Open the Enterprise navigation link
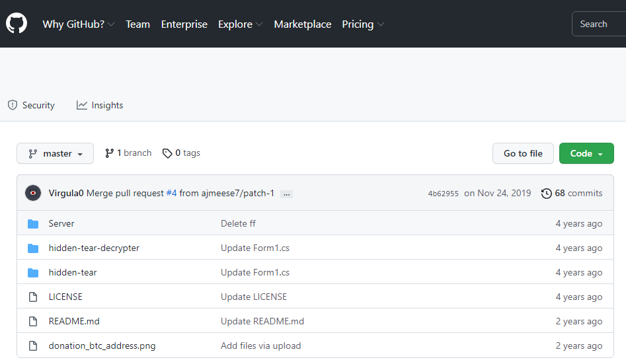626x364 pixels. pos(184,24)
